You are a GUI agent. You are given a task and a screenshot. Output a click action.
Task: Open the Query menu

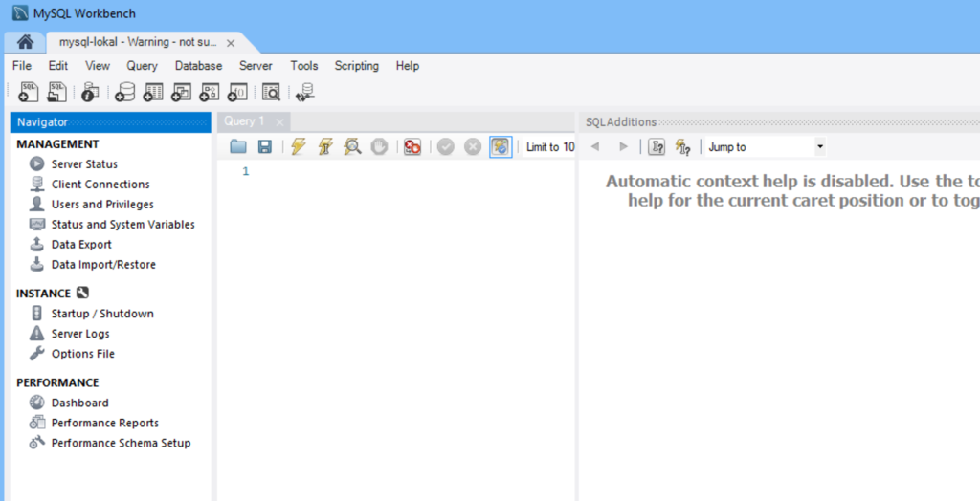(x=142, y=66)
